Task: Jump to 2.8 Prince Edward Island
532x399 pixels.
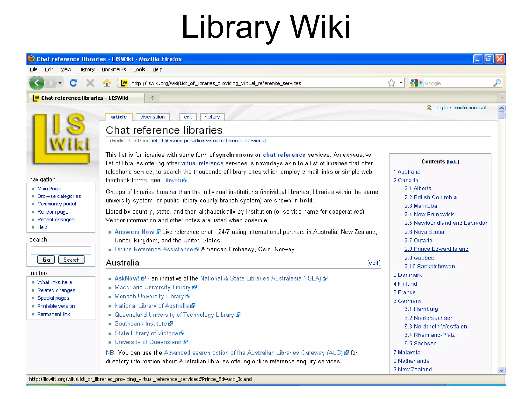Action: pos(436,249)
